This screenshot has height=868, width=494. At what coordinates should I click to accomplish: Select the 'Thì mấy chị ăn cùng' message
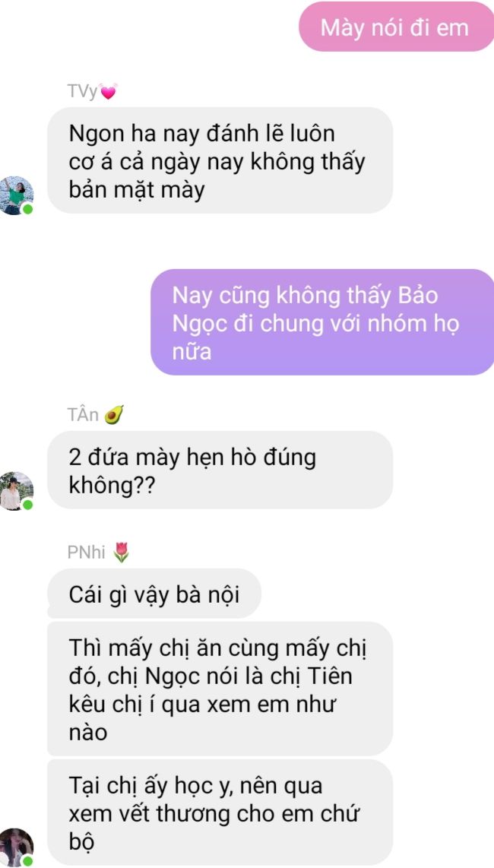(220, 688)
